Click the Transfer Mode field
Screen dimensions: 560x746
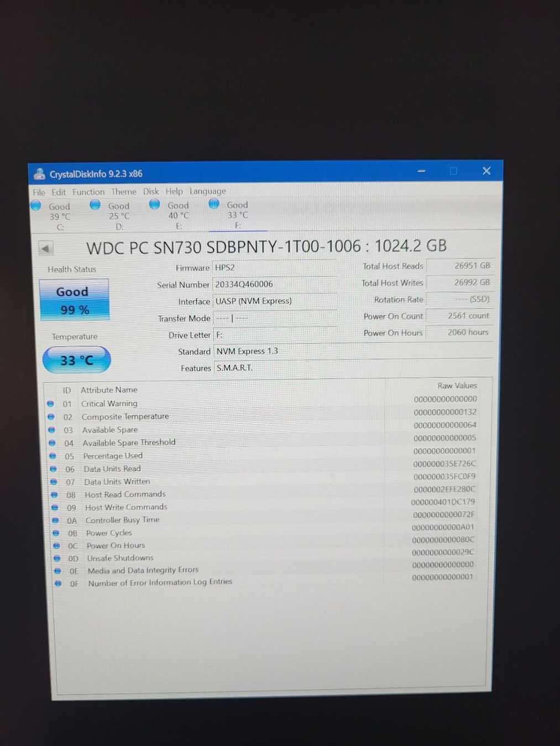coord(275,318)
